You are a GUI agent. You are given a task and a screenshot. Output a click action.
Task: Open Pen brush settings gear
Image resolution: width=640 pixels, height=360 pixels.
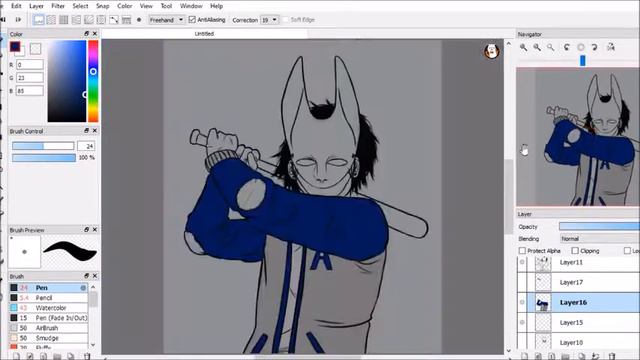tap(83, 288)
